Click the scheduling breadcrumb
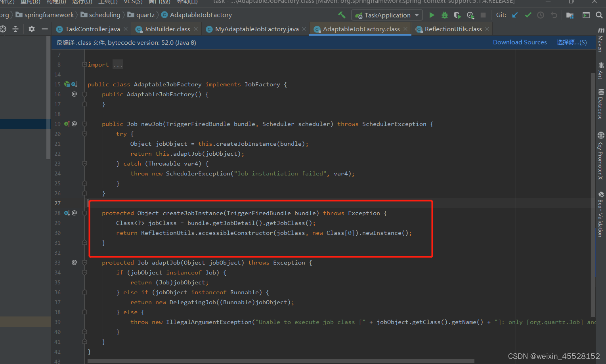This screenshot has width=606, height=364. tap(101, 15)
